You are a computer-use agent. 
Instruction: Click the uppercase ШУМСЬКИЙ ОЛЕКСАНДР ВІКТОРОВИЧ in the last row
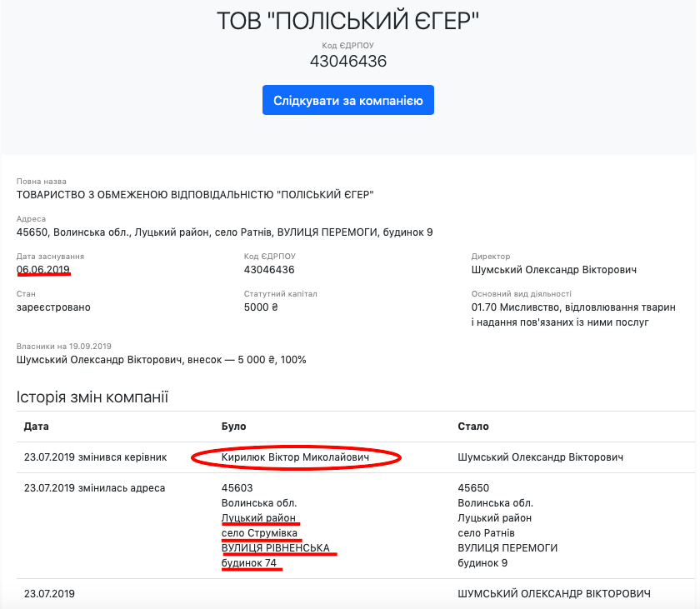point(554,594)
